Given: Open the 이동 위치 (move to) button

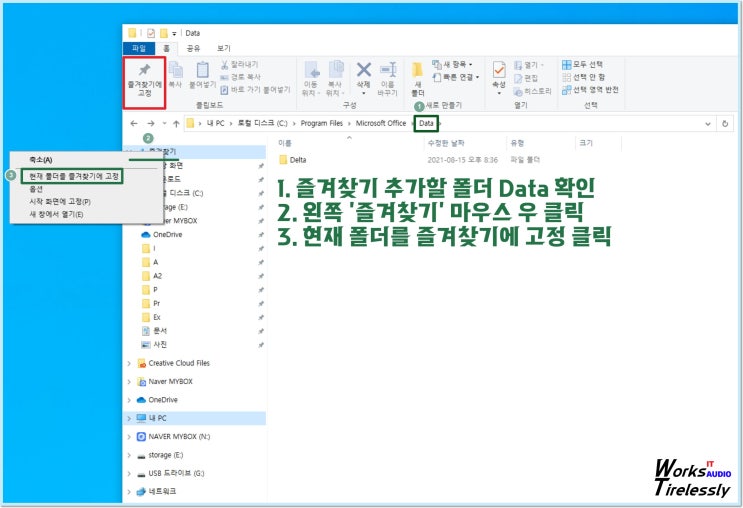Looking at the screenshot, I should [311, 79].
